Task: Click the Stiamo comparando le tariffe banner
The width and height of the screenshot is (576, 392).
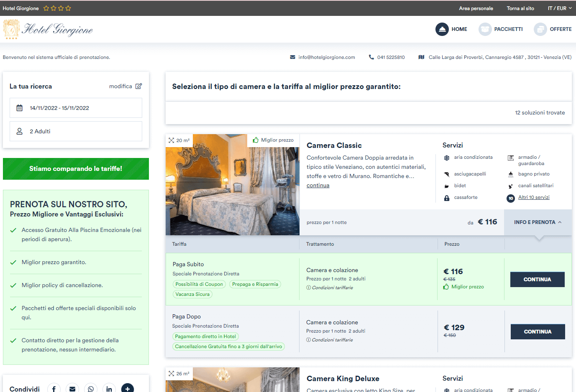Action: (x=76, y=169)
